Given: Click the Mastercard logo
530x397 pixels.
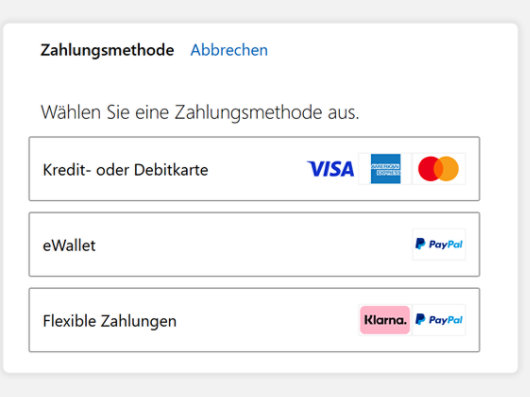Looking at the screenshot, I should [438, 169].
